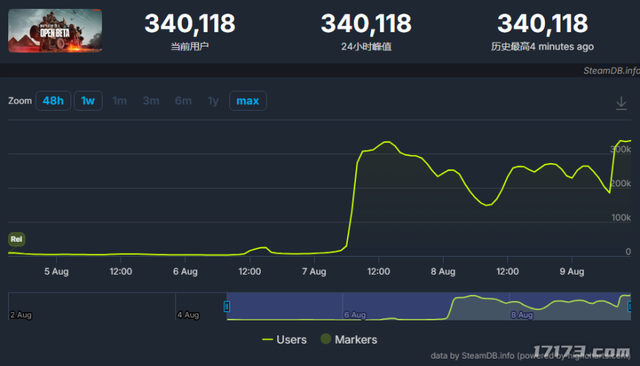This screenshot has width=640, height=366.
Task: Choose the 6m zoom option
Action: tap(183, 101)
